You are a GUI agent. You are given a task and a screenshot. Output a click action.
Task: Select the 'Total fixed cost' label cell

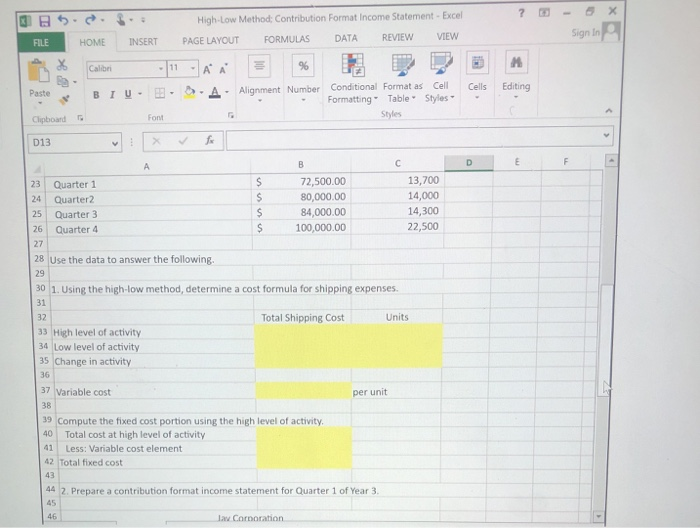[x=157, y=462]
